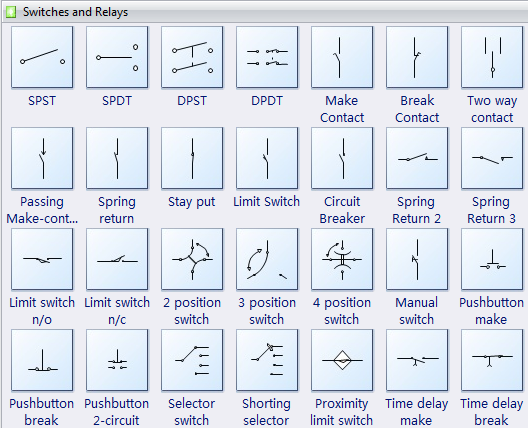Image resolution: width=528 pixels, height=428 pixels.
Task: Select the Proximity limit switch symbol
Action: tap(342, 360)
